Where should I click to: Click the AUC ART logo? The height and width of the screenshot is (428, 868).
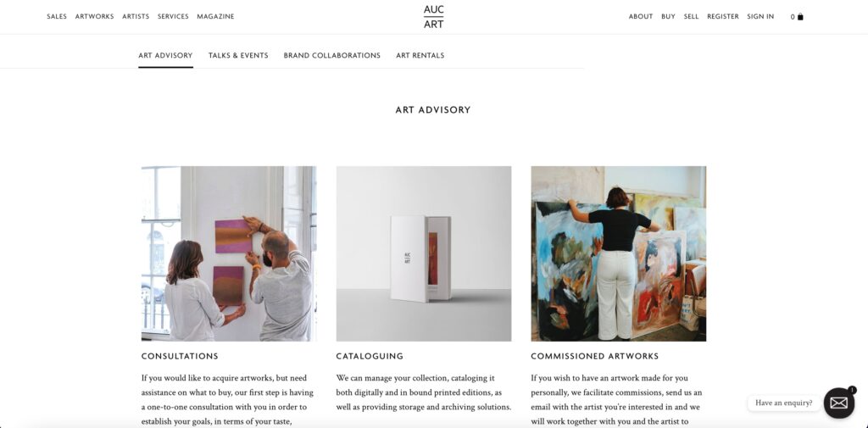433,17
